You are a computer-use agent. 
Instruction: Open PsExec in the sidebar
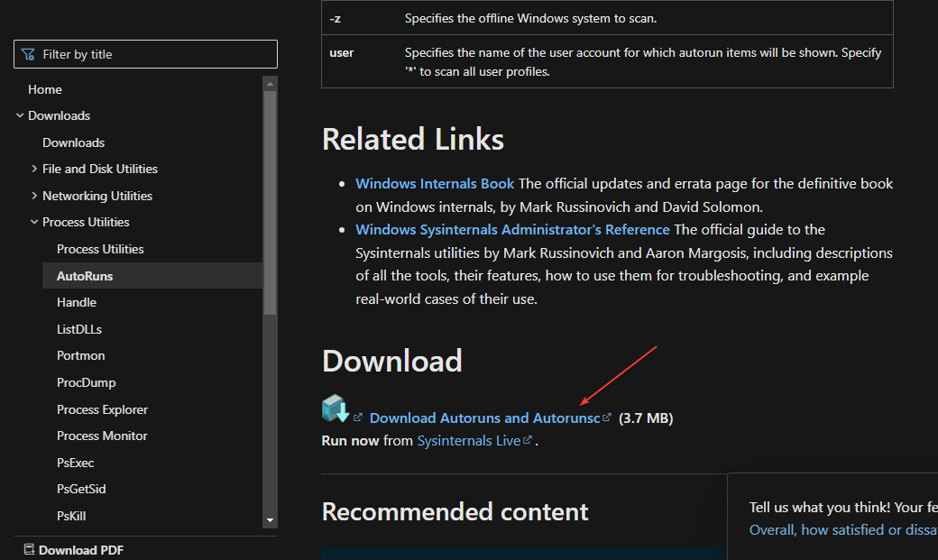[x=76, y=463]
